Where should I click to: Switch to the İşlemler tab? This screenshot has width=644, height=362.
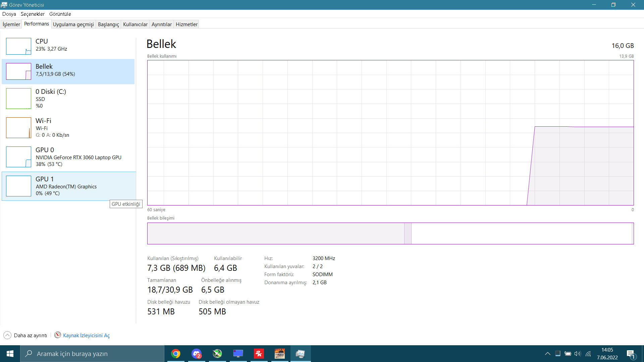coord(11,24)
